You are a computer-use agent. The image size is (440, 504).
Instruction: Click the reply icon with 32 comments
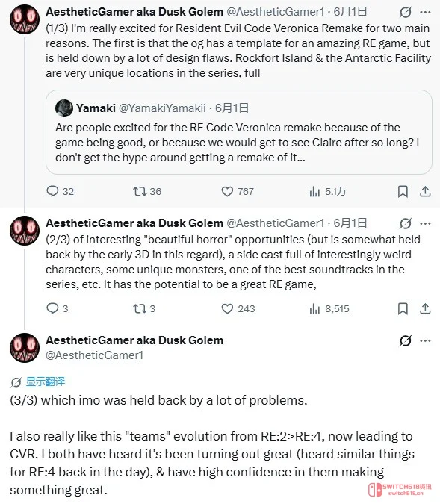[x=52, y=191]
